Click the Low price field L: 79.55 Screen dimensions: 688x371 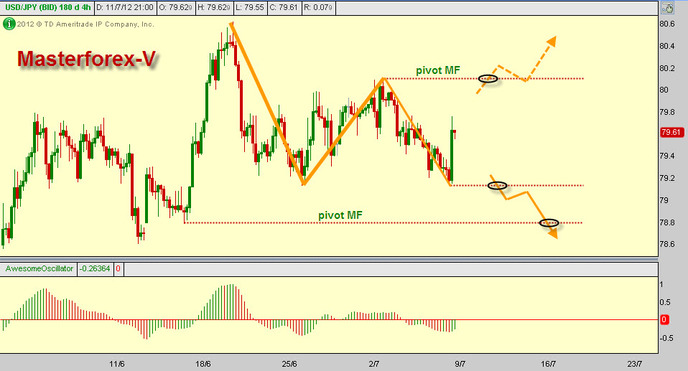coord(251,7)
